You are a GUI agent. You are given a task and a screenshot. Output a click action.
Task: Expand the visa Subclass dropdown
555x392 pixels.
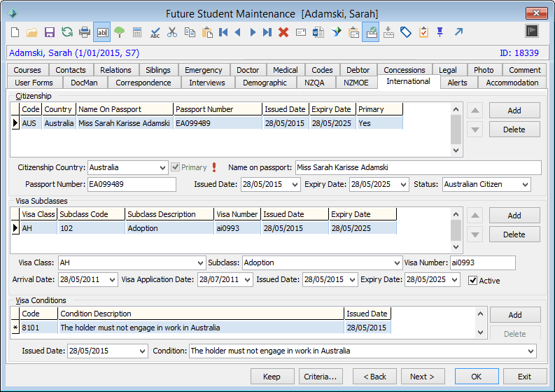pyautogui.click(x=397, y=262)
